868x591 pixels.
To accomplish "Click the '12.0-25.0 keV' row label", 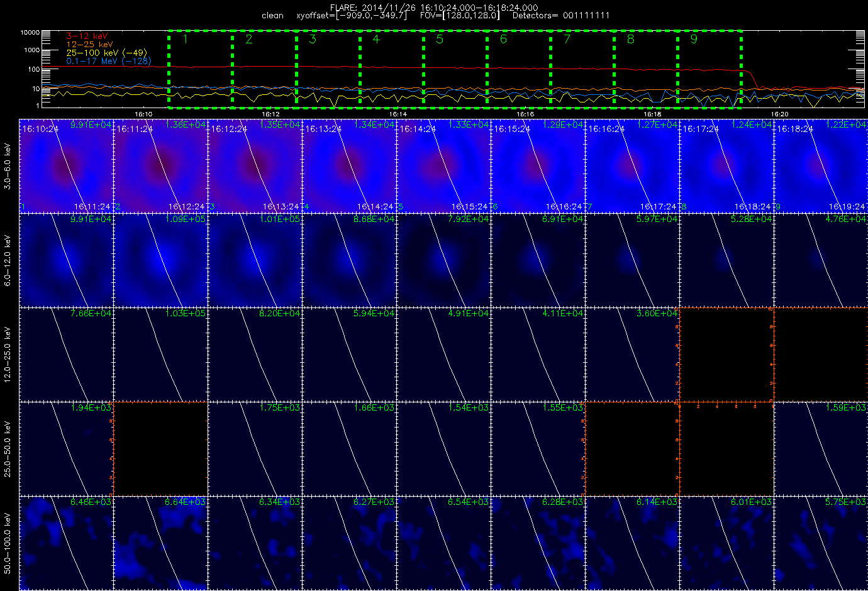I will click(x=8, y=355).
